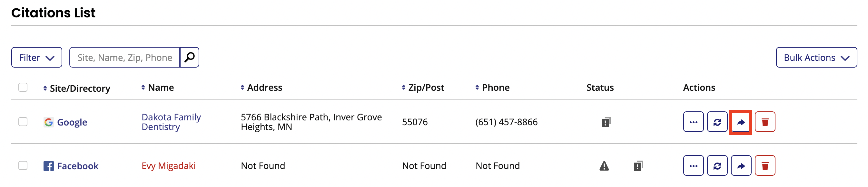Screen dimensions: 868x187
Task: Open more options for Dakota Family Dentistry citation
Action: [693, 122]
